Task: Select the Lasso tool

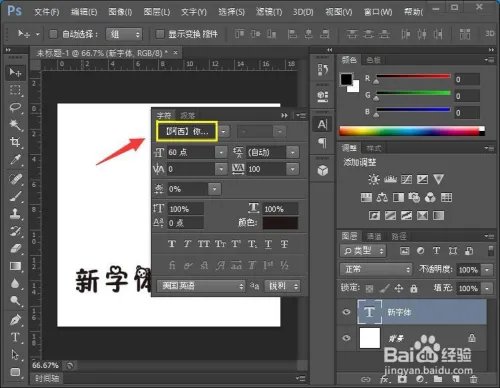Action: point(15,108)
